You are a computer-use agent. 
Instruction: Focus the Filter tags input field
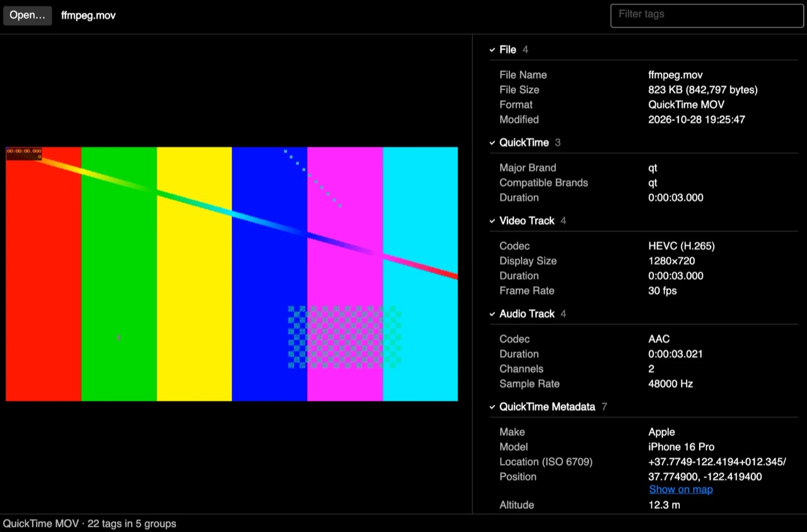(706, 15)
